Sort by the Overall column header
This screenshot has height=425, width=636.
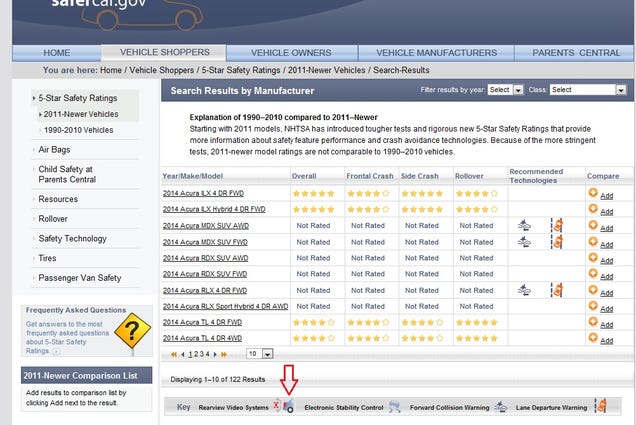coord(304,176)
